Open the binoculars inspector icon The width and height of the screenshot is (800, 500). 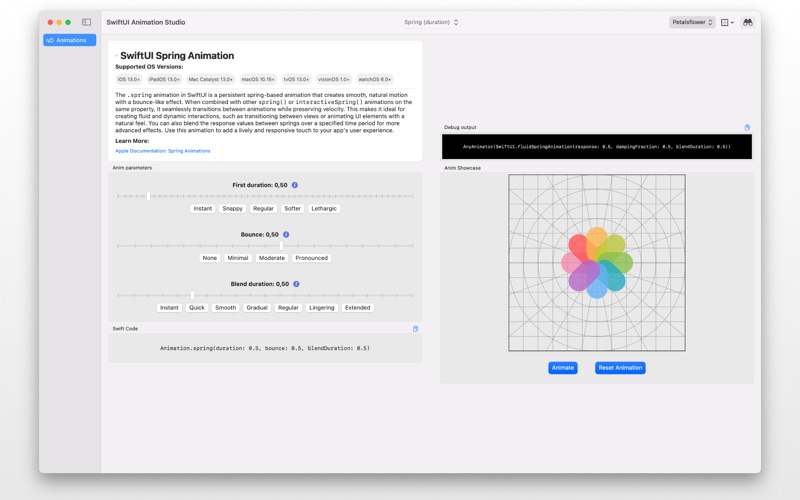coord(747,22)
